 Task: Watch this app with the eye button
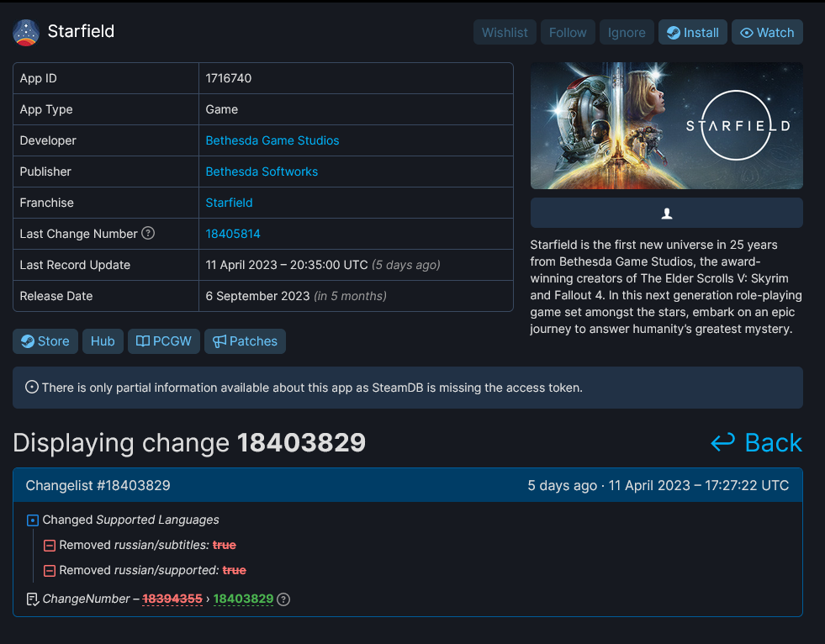(x=767, y=33)
